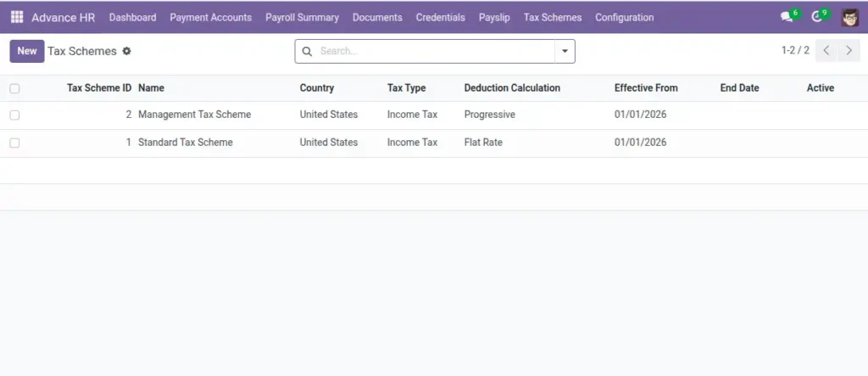Go to the next page arrow
Viewport: 868px width, 376px height.
point(849,50)
